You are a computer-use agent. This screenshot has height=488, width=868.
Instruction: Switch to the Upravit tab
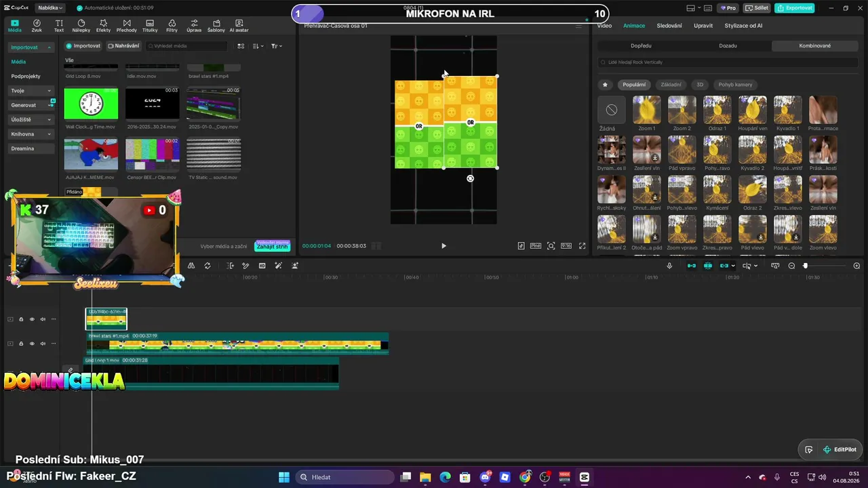tap(703, 26)
